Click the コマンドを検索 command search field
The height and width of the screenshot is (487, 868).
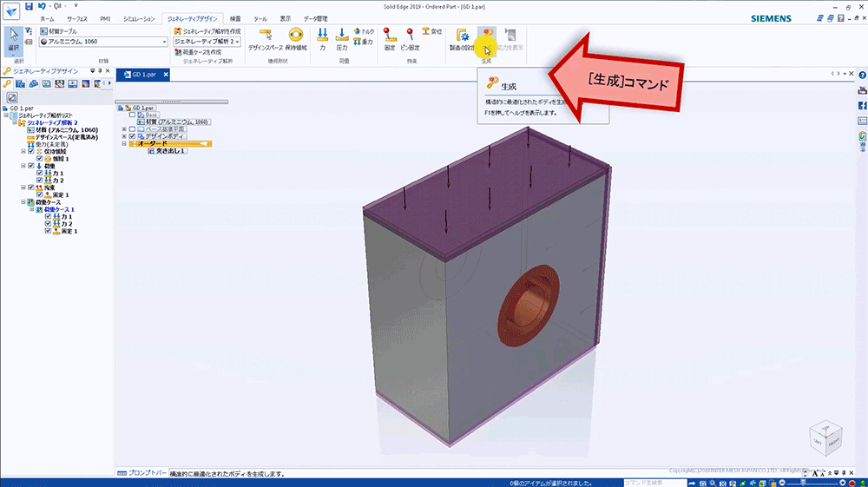click(654, 483)
